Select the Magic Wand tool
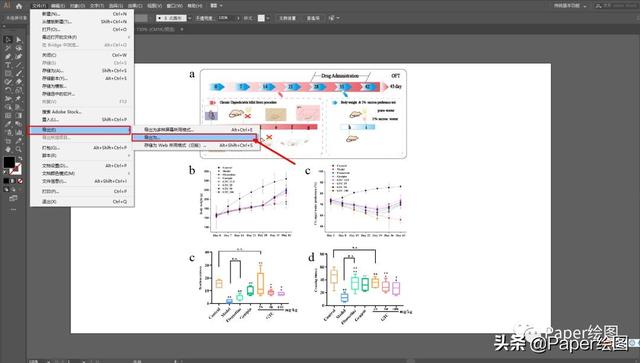Image resolution: width=640 pixels, height=363 pixels. click(8, 48)
